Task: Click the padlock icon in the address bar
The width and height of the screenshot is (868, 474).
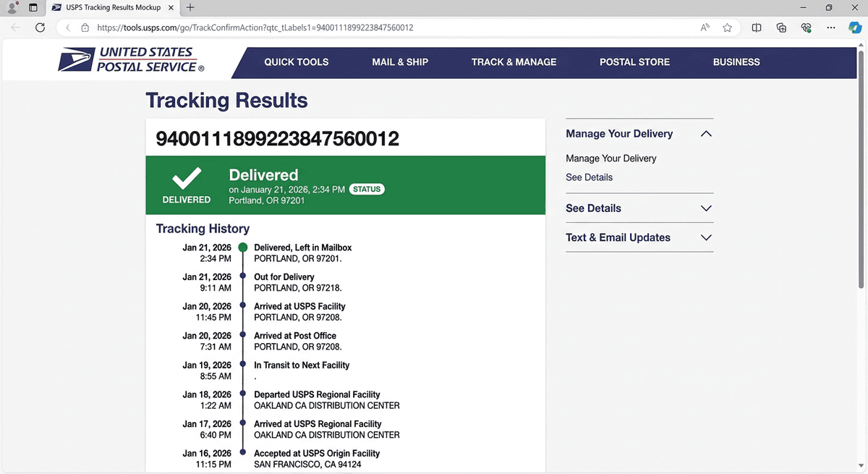Action: coord(85,27)
